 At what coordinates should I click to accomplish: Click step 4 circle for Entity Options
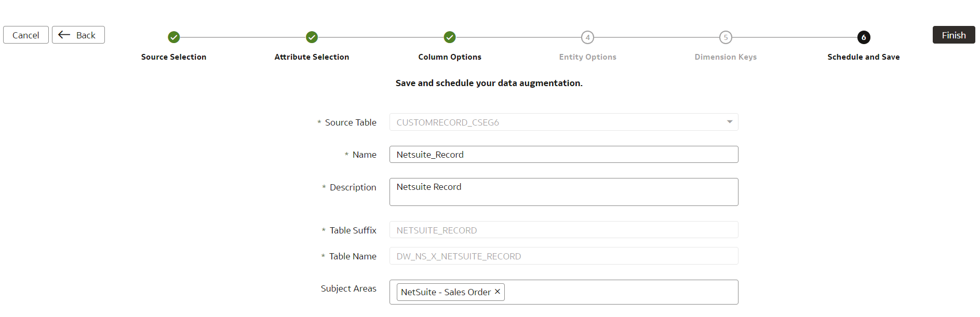coord(587,37)
